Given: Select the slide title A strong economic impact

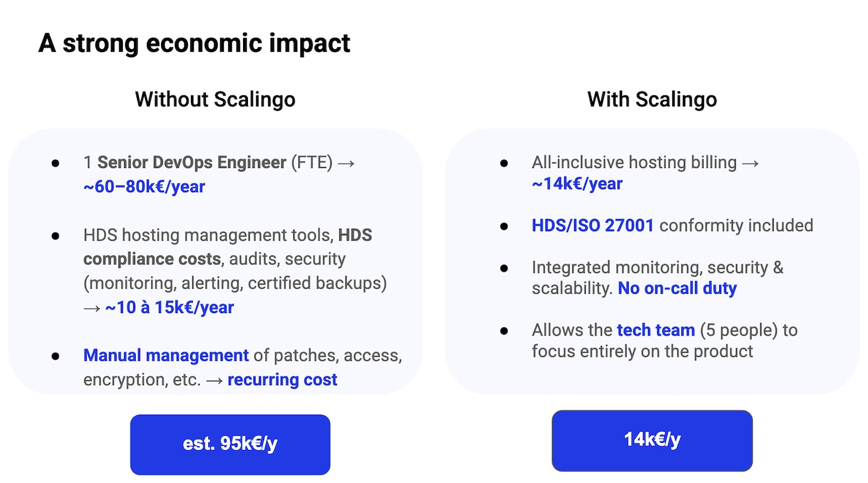Looking at the screenshot, I should pyautogui.click(x=195, y=43).
